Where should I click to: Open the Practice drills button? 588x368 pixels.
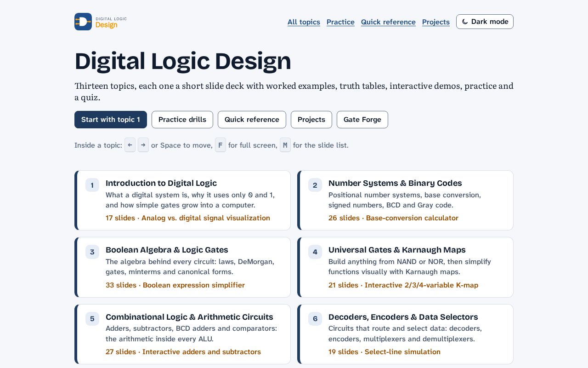tap(182, 120)
